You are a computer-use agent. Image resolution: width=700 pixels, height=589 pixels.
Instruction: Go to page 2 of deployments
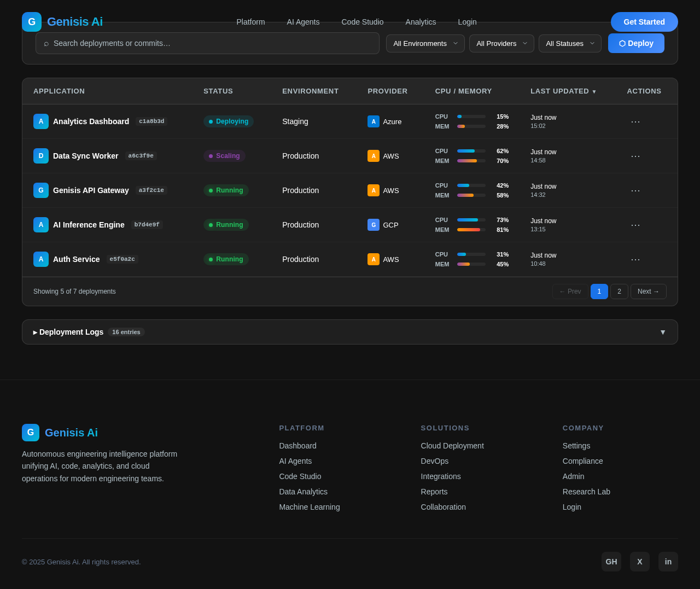[619, 291]
